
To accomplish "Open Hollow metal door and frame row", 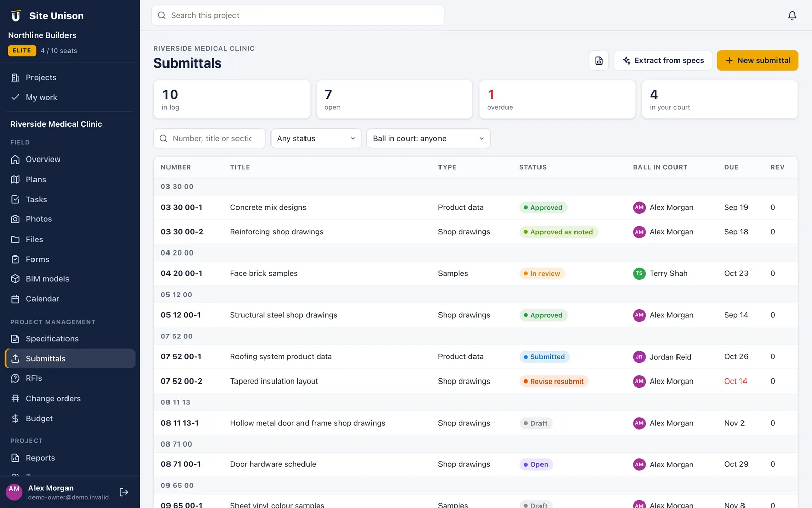I will (x=476, y=423).
